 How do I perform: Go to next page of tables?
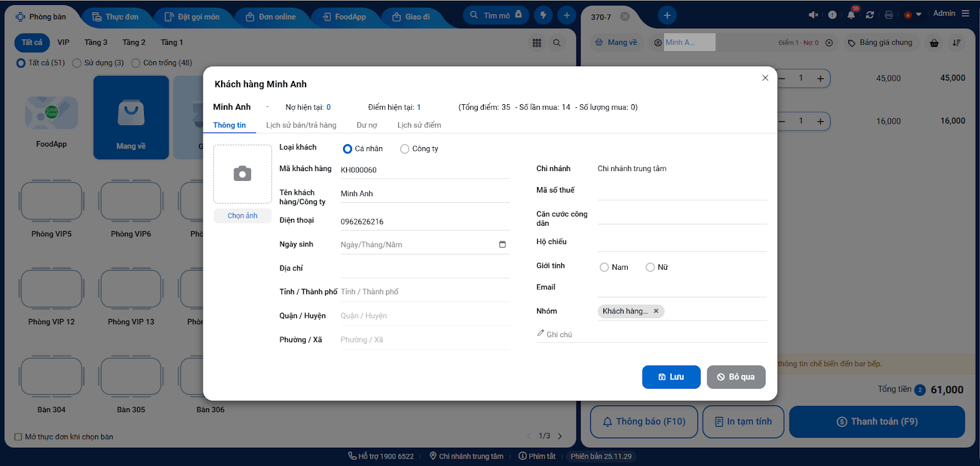[560, 436]
